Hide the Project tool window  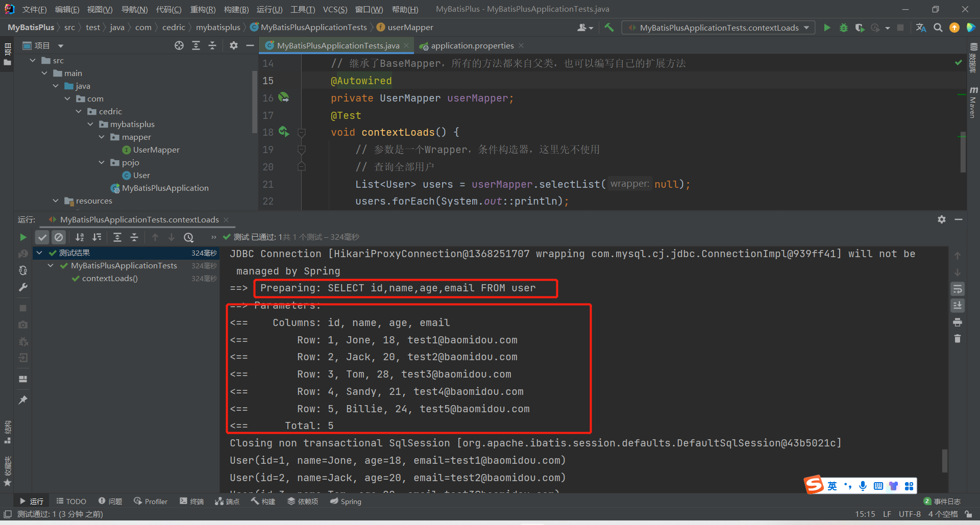(250, 45)
